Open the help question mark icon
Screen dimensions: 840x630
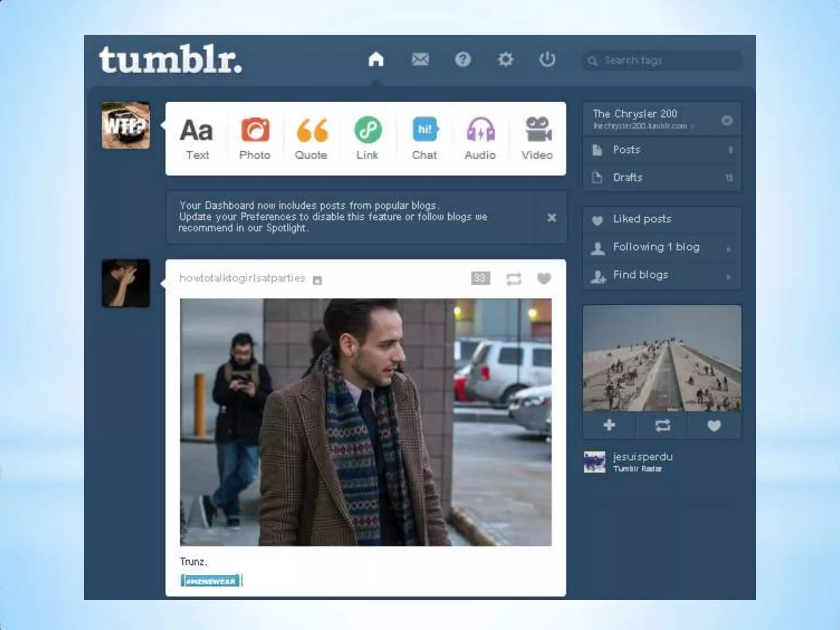coord(463,60)
